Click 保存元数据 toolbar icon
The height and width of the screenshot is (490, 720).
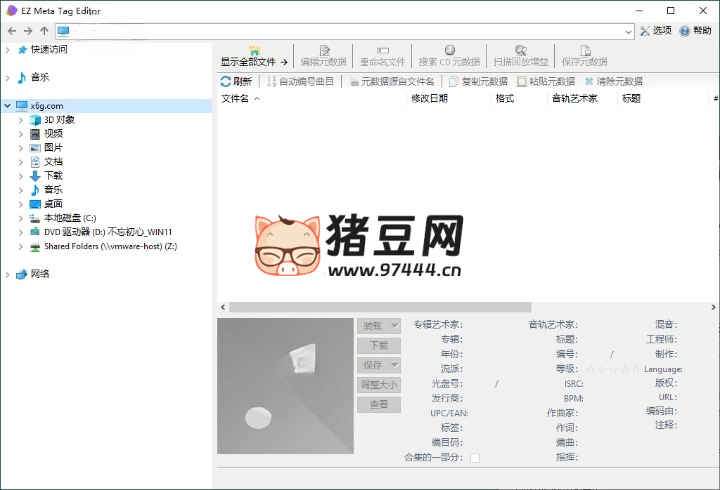pos(585,50)
